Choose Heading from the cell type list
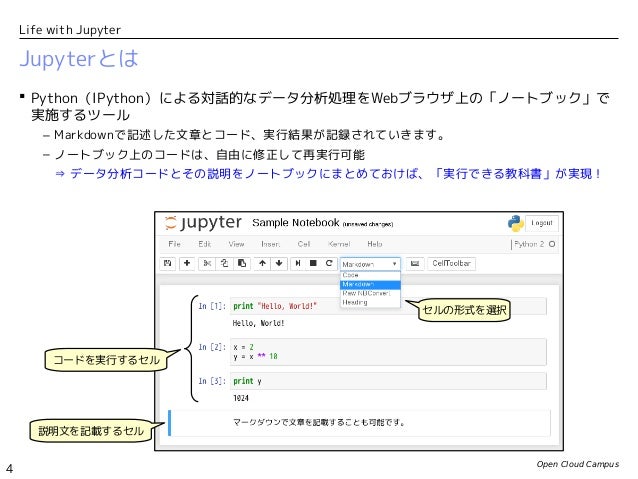The height and width of the screenshot is (479, 638). (x=370, y=302)
